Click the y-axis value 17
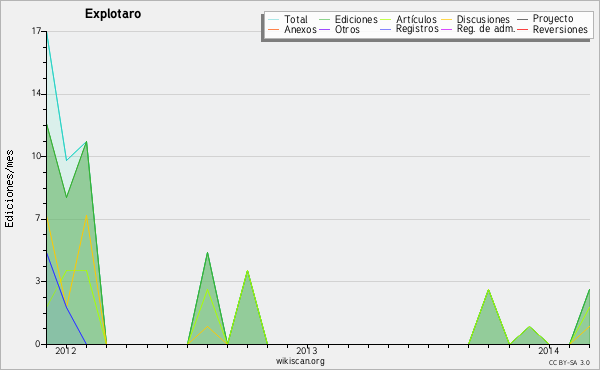Image resolution: width=600 pixels, height=370 pixels. pyautogui.click(x=36, y=31)
